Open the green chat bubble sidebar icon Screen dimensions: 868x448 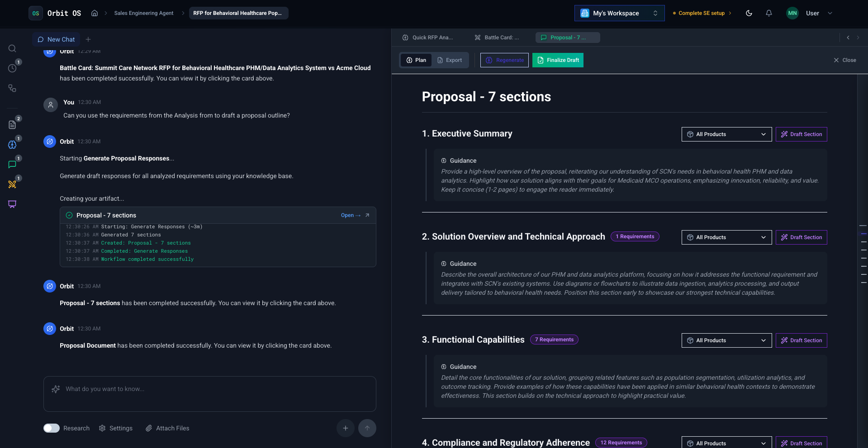[x=12, y=164]
